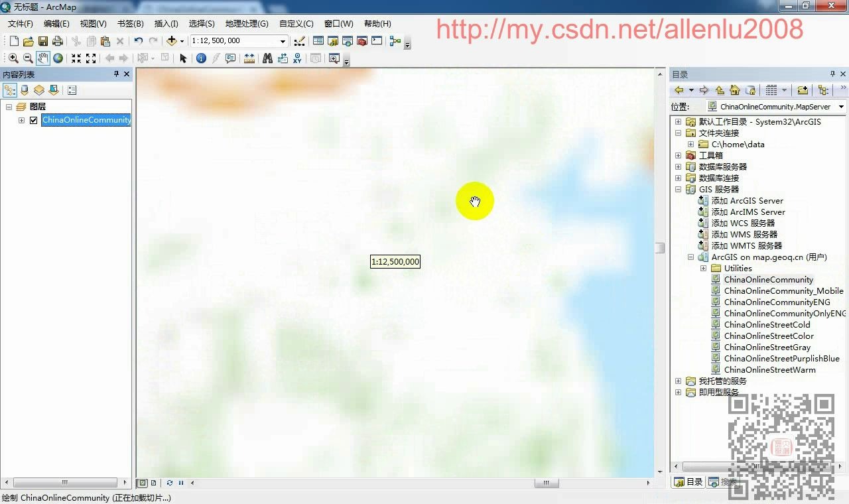This screenshot has height=504, width=849.
Task: Open ArcToolbox from the toolbar
Action: point(363,40)
